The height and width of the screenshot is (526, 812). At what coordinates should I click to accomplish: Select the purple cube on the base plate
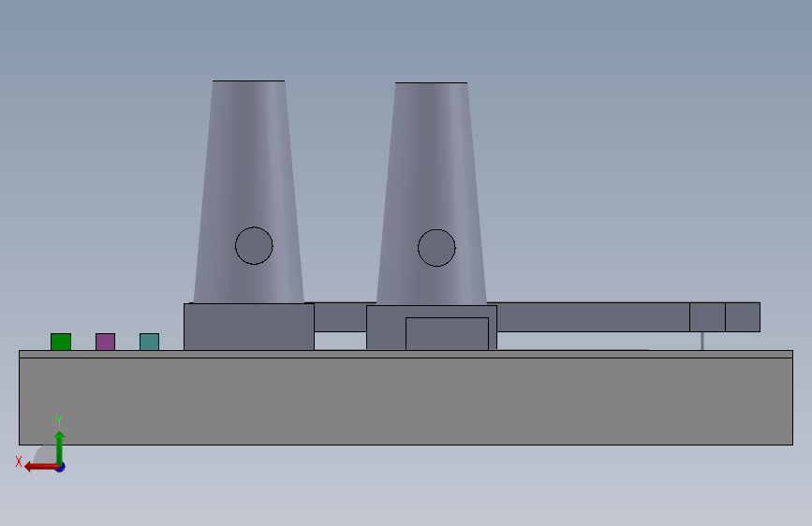[x=105, y=342]
